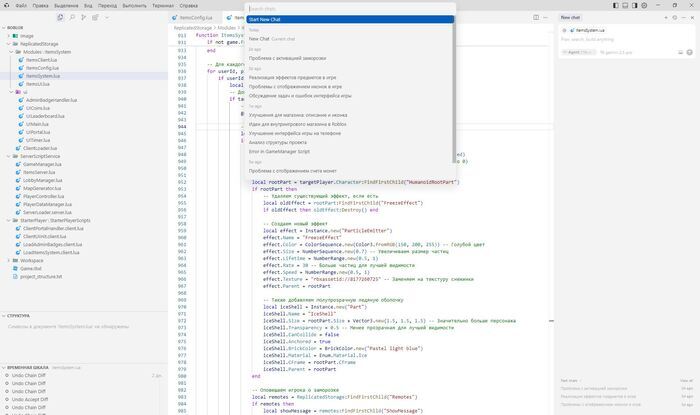This screenshot has width=700, height=415.
Task: Open ItemsClient.lua file icon in explorer
Action: [x=21, y=60]
